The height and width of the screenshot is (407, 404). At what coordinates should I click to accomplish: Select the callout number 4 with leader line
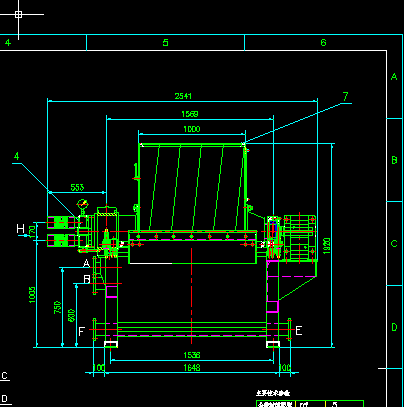[17, 156]
